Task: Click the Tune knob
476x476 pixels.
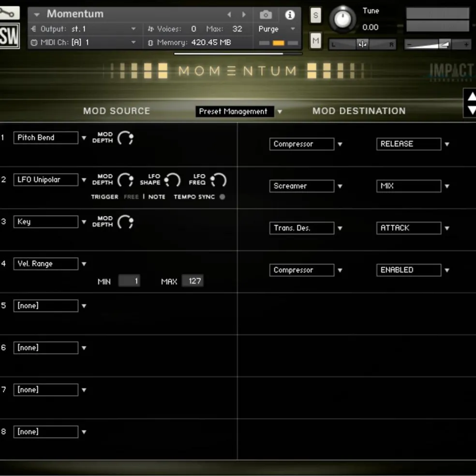Action: pos(342,19)
